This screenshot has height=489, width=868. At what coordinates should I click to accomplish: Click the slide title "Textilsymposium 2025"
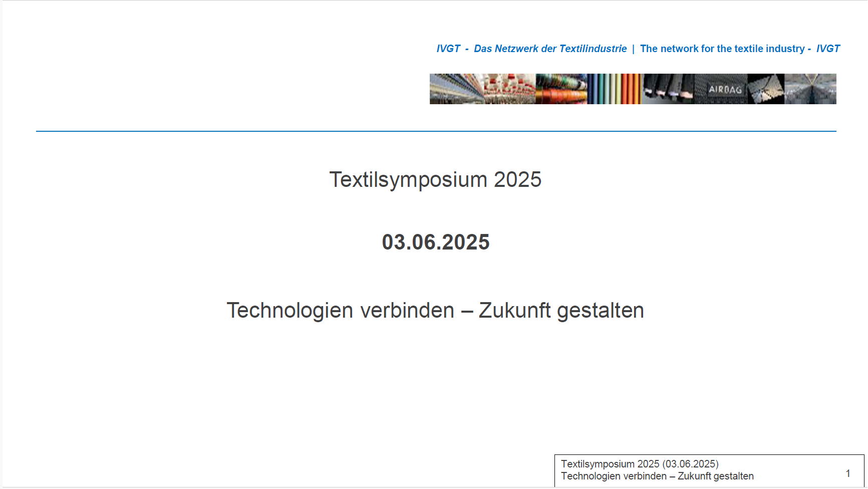[435, 179]
